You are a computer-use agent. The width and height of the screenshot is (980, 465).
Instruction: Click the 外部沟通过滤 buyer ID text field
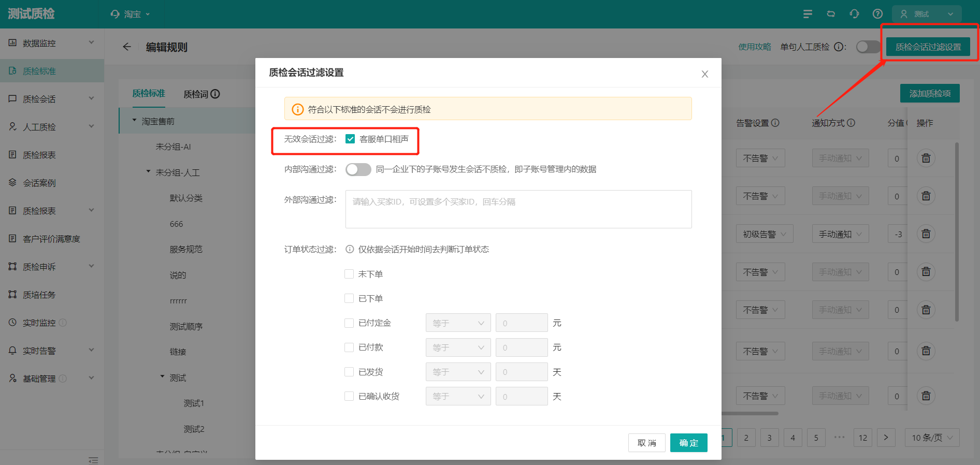pos(518,209)
